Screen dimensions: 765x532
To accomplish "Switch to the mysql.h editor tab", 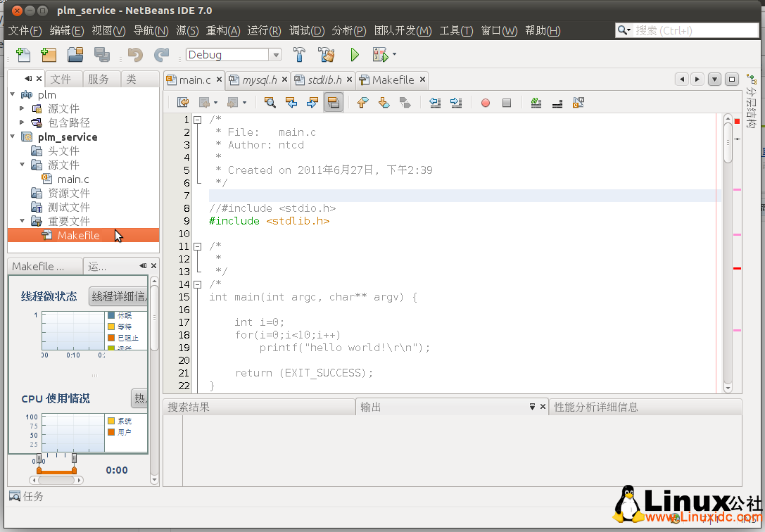I will pos(258,80).
